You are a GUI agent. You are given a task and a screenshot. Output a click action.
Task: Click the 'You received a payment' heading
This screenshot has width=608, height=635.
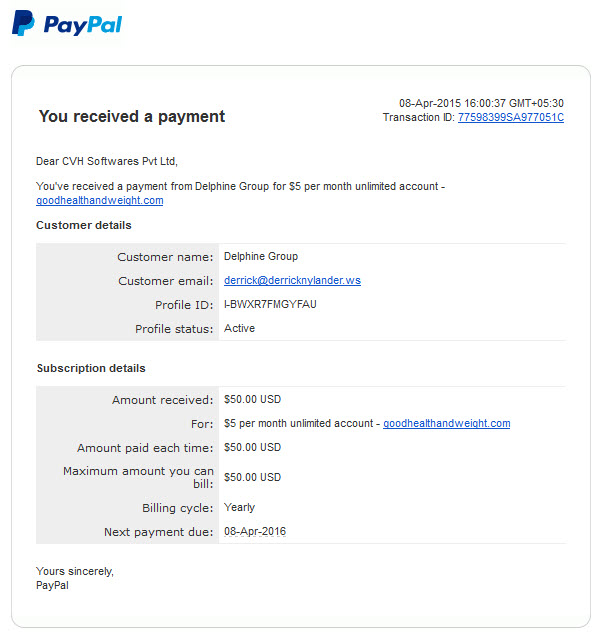[132, 117]
